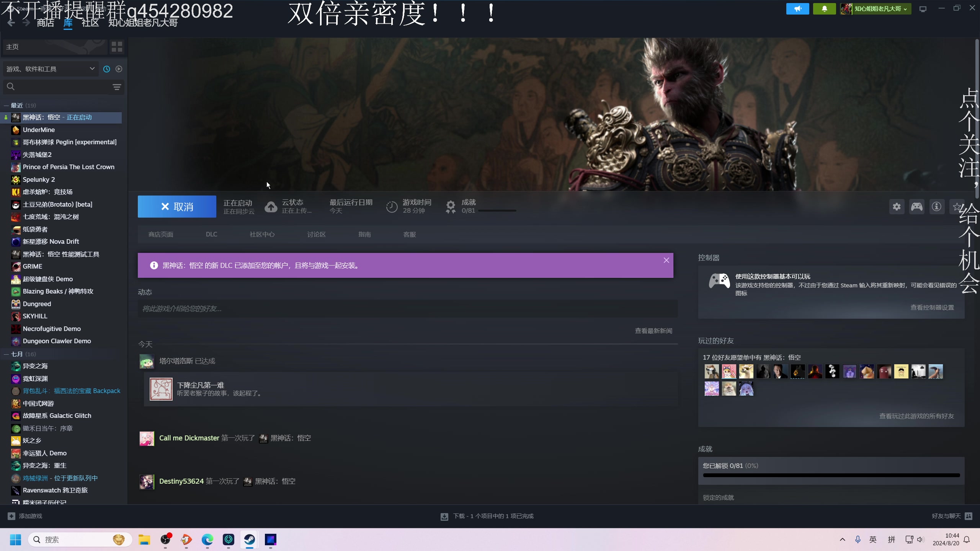Screen dimensions: 980x551
Task: Open the 指南 guides tab
Action: (x=364, y=235)
